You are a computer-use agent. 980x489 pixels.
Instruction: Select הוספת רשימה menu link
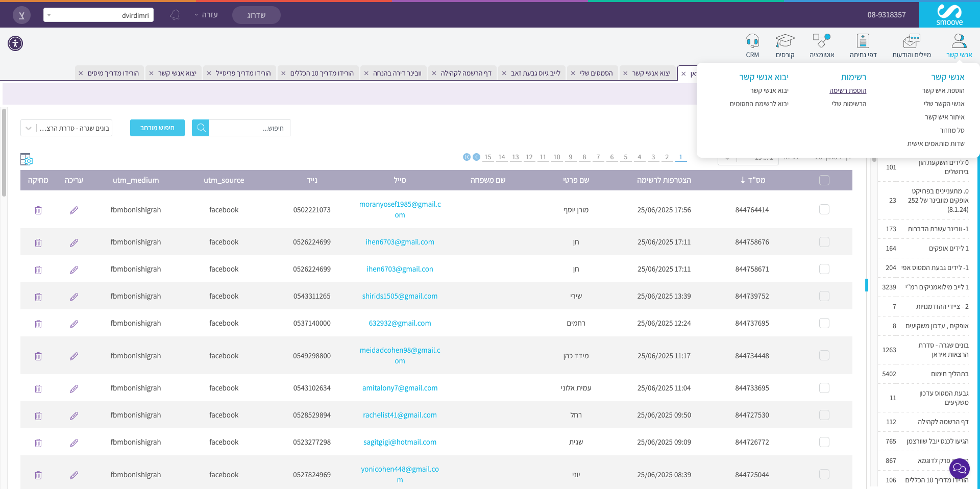tap(848, 90)
